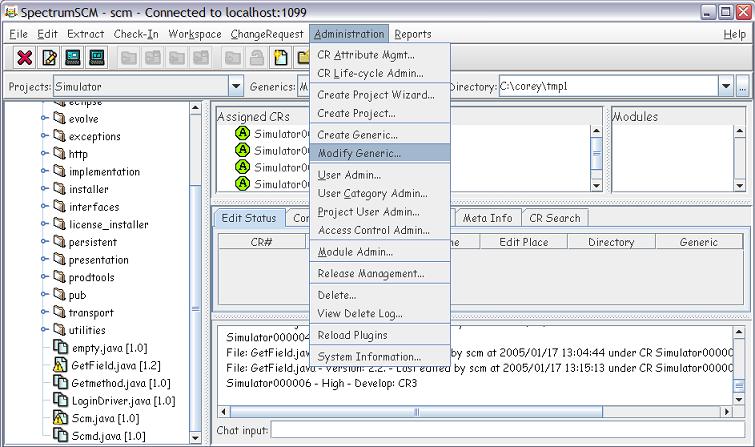The image size is (755, 447).
Task: Click the CR# column header
Action: [261, 242]
